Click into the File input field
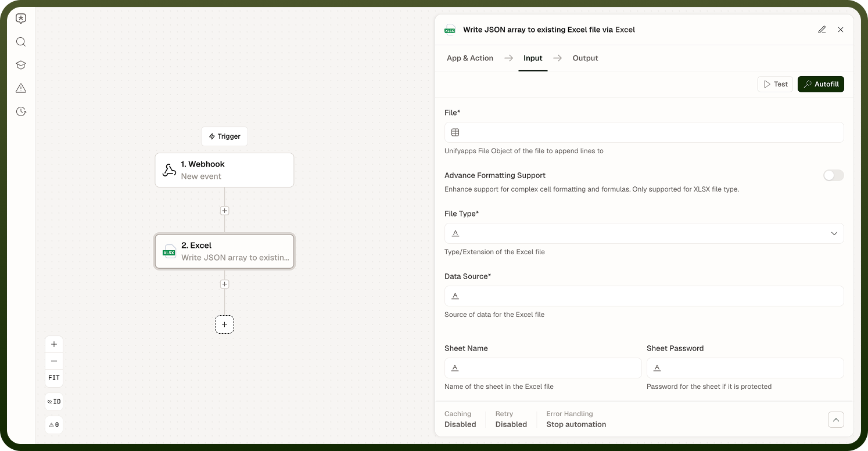Screen dimensions: 868x451 pos(644,132)
